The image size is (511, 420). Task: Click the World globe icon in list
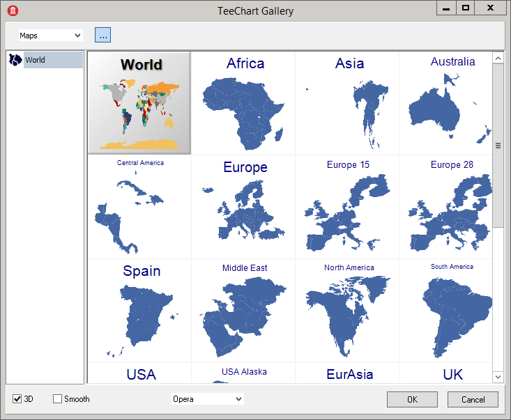pos(15,60)
